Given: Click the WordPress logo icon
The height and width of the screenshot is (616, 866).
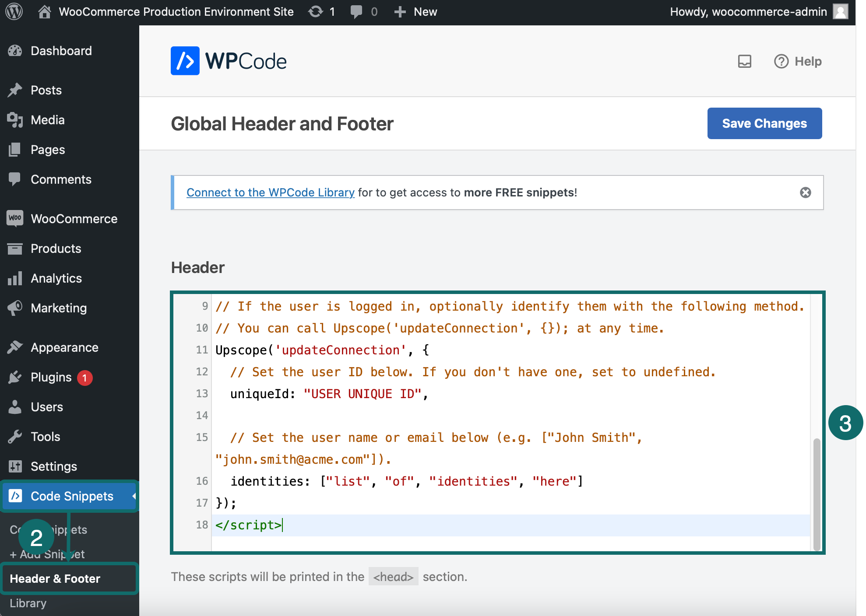Looking at the screenshot, I should [x=14, y=12].
